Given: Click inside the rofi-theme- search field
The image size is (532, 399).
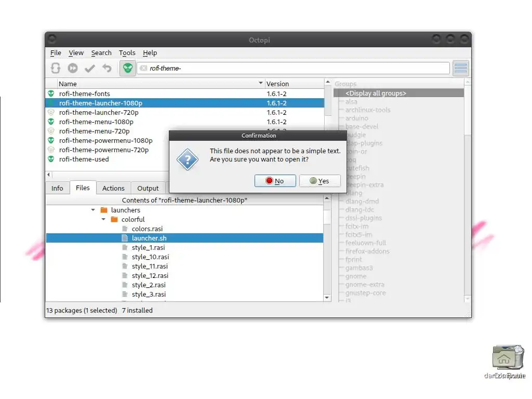Looking at the screenshot, I should point(294,68).
